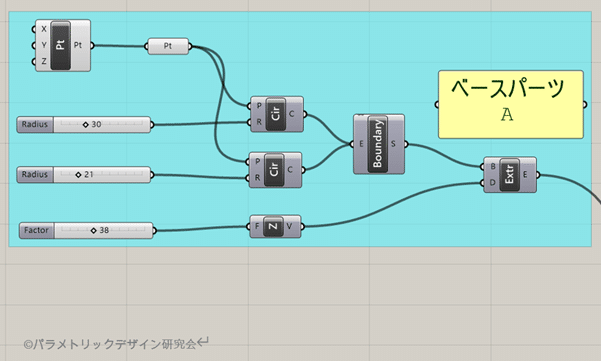Select the Unit Z vector component

[275, 226]
